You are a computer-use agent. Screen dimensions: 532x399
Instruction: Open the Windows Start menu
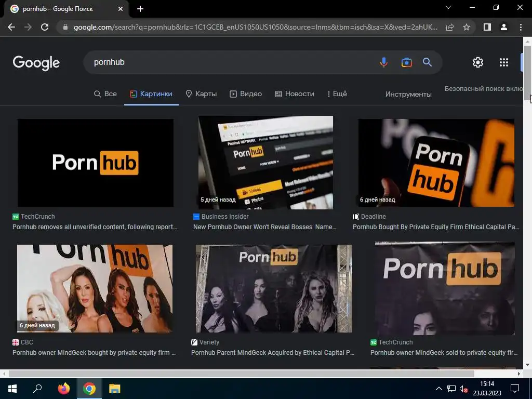coord(12,389)
